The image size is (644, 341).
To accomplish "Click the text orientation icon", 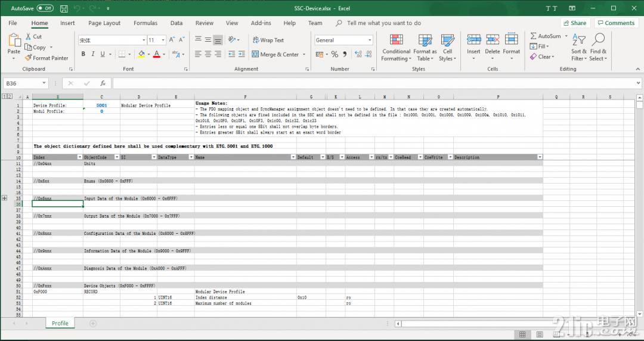I will coord(232,39).
